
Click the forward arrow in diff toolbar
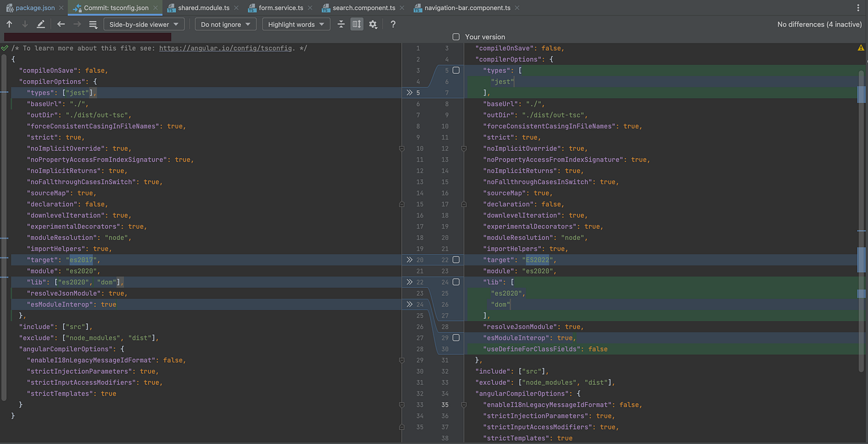(77, 24)
